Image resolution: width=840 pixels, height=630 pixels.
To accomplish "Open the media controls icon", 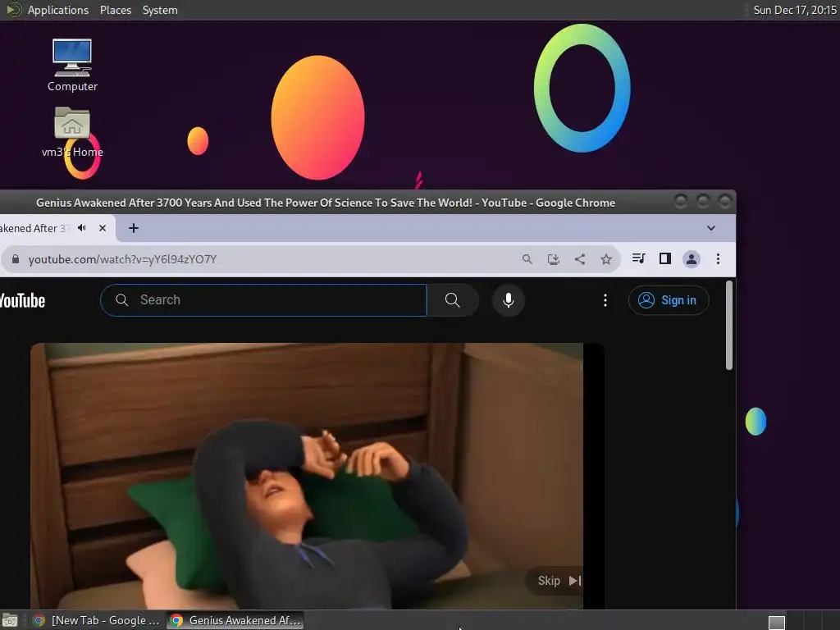I will click(638, 258).
